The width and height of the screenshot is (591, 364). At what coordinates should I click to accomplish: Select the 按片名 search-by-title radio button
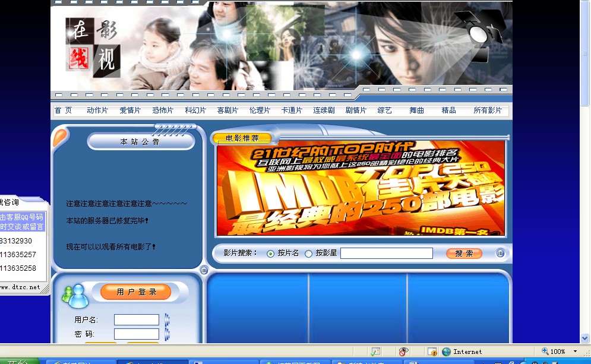point(270,254)
